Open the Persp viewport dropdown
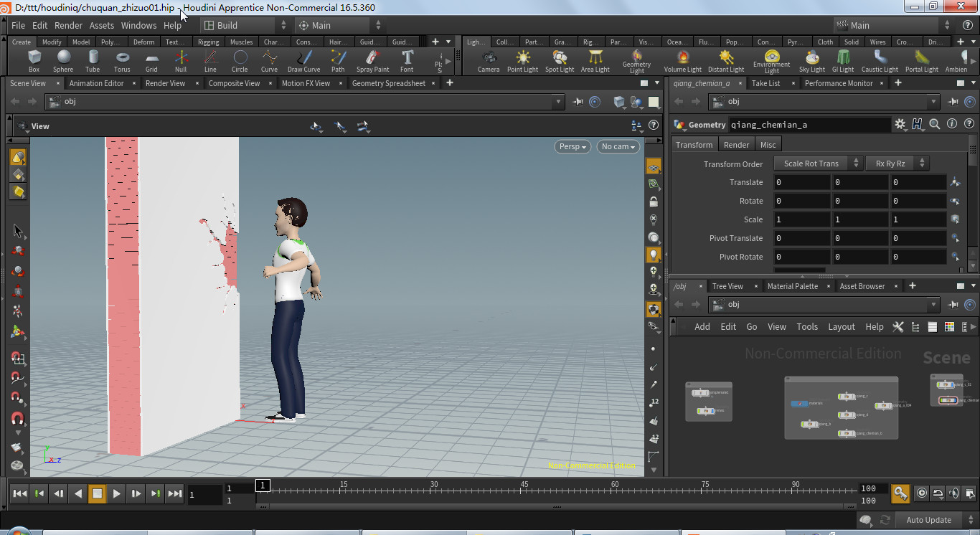Viewport: 980px width, 535px height. pos(572,146)
